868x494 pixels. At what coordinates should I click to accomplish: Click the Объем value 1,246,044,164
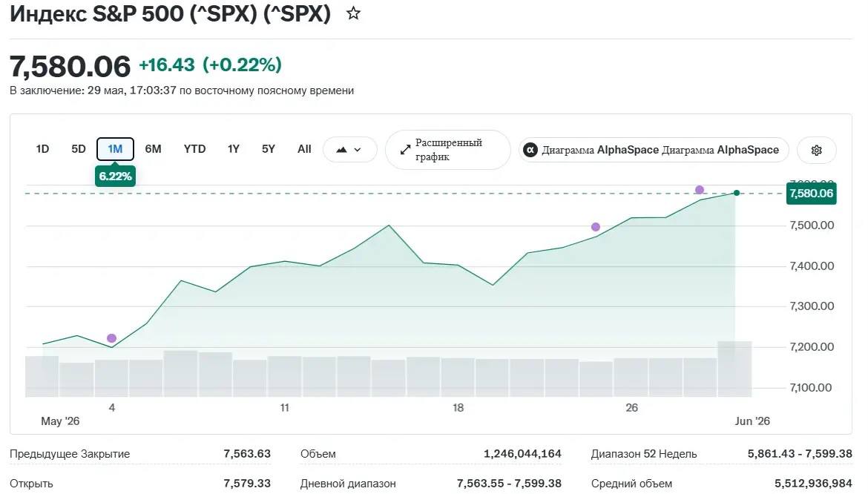(522, 454)
